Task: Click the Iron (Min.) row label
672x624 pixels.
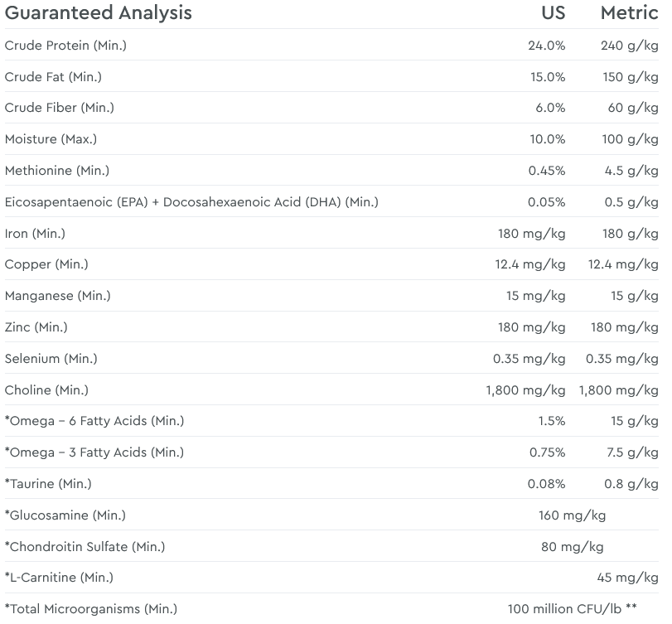Action: 35,234
